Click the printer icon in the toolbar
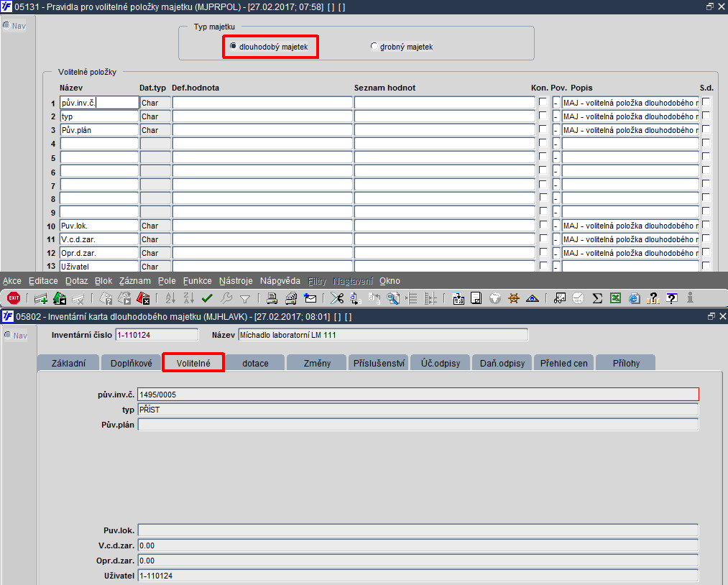 tap(272, 298)
